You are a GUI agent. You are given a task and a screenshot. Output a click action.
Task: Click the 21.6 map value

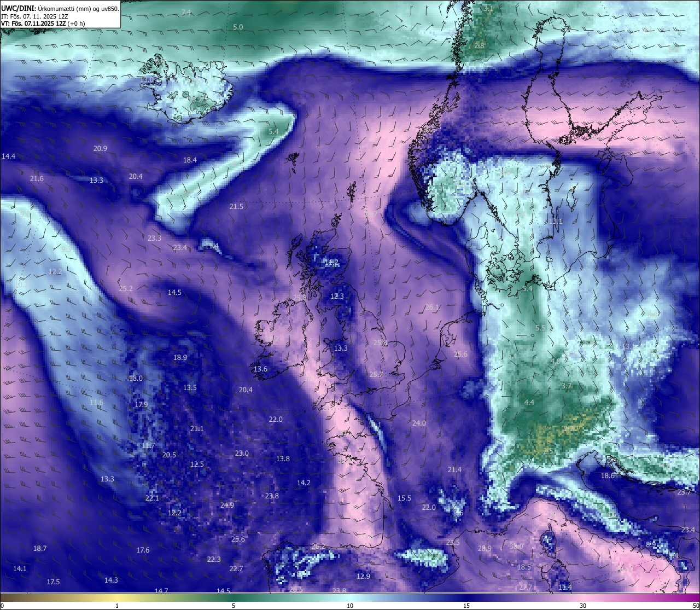37,178
